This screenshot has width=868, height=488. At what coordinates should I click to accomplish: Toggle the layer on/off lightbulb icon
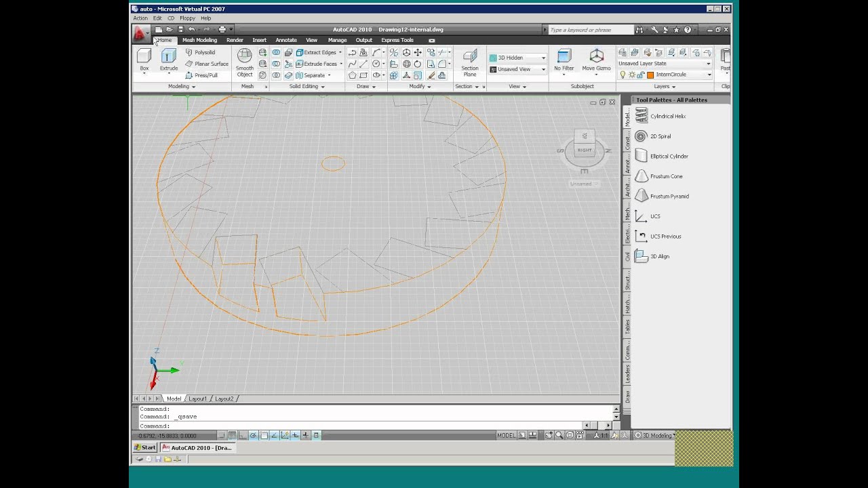click(623, 75)
